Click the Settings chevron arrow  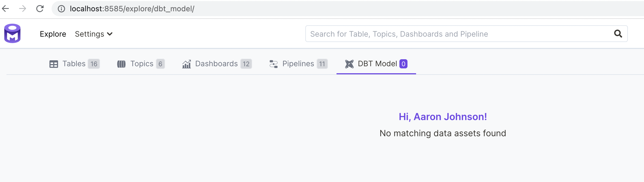click(110, 34)
